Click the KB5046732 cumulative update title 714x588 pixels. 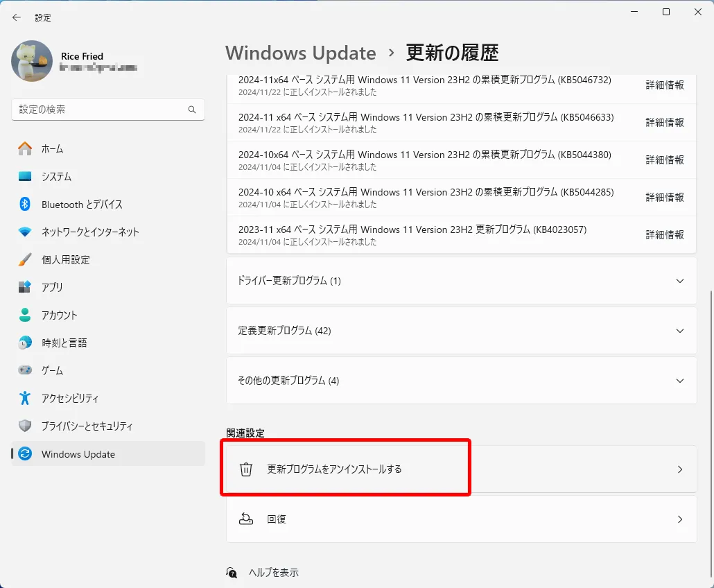coord(425,80)
